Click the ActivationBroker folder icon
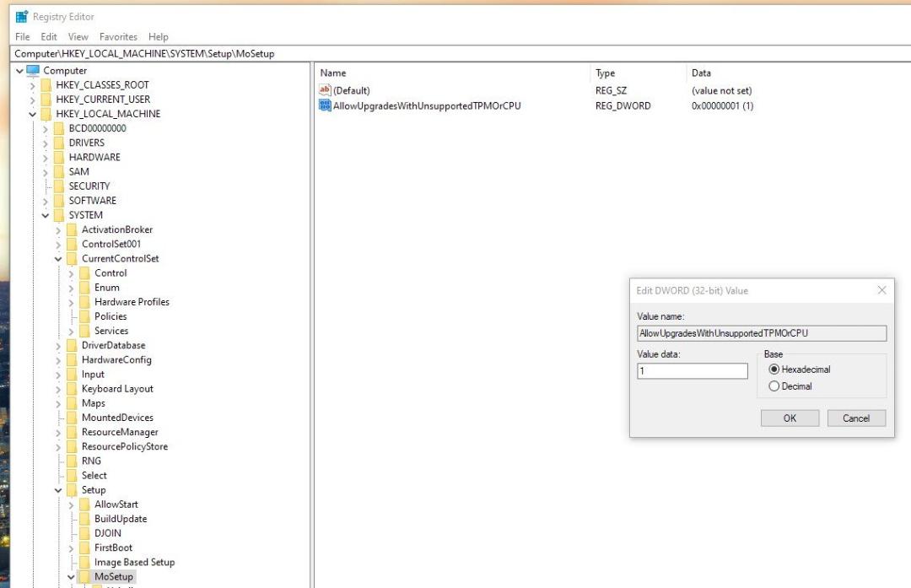Screen dimensions: 911x588 (x=72, y=229)
